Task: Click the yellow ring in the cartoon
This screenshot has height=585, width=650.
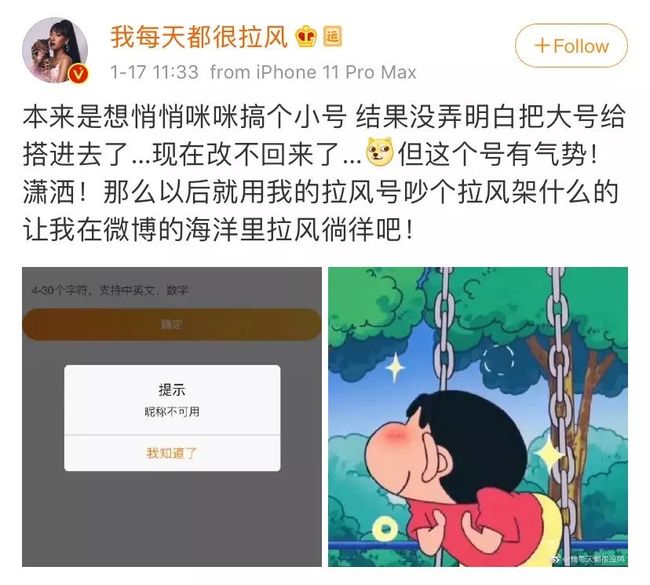Action: pos(386,529)
